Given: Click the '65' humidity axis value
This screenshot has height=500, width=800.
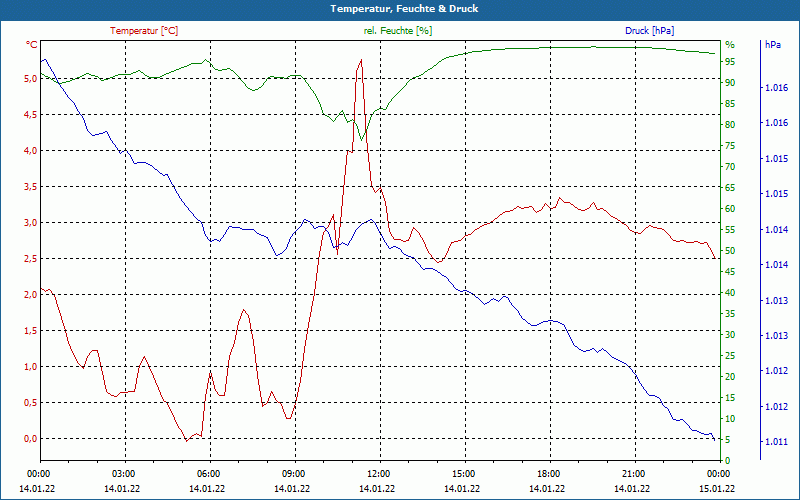Looking at the screenshot, I should [x=730, y=188].
